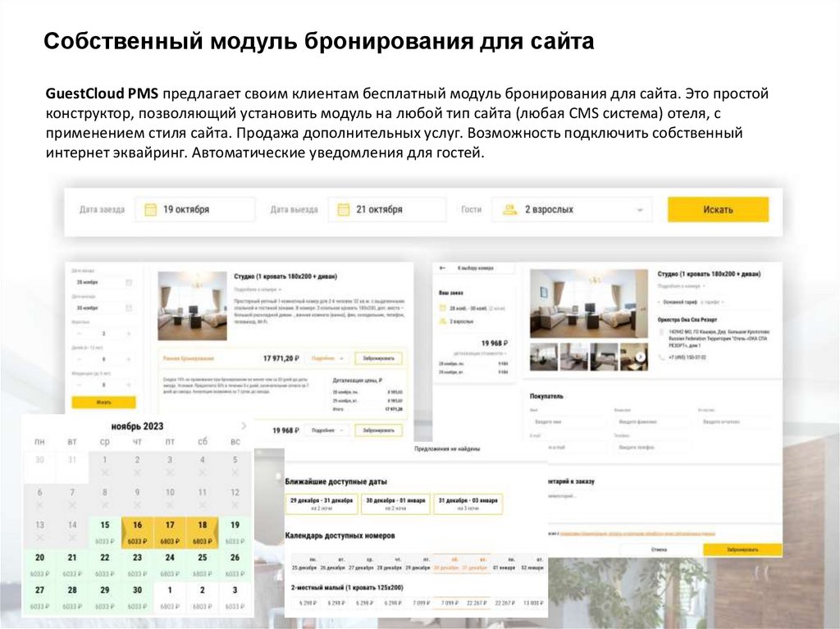Click the last name input under Покупатель
The width and height of the screenshot is (840, 629).
[652, 422]
